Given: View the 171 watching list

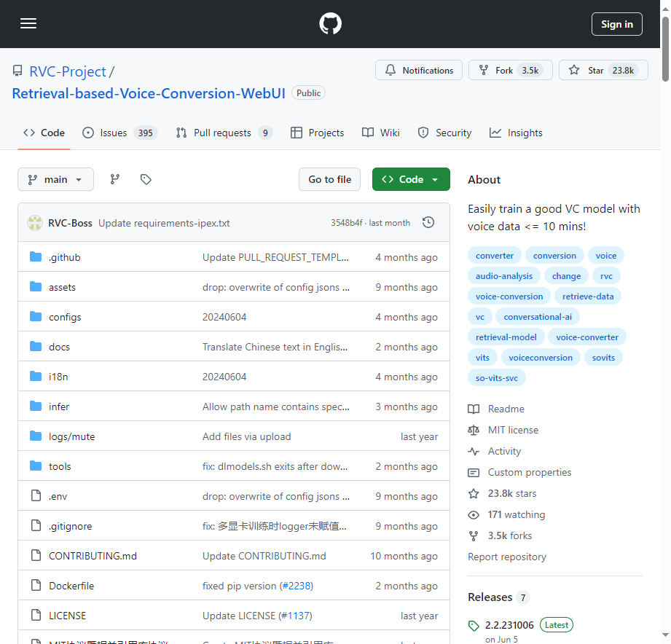Looking at the screenshot, I should 506,514.
